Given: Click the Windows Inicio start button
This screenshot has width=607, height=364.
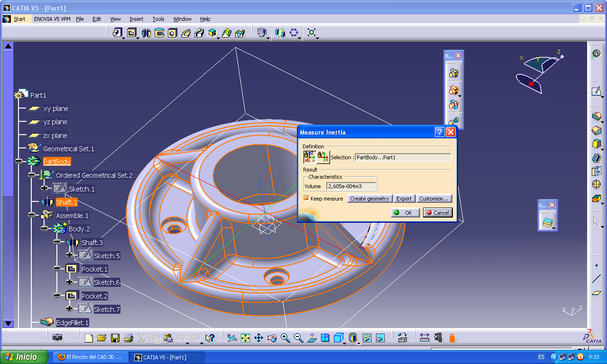Looking at the screenshot, I should pyautogui.click(x=24, y=357).
